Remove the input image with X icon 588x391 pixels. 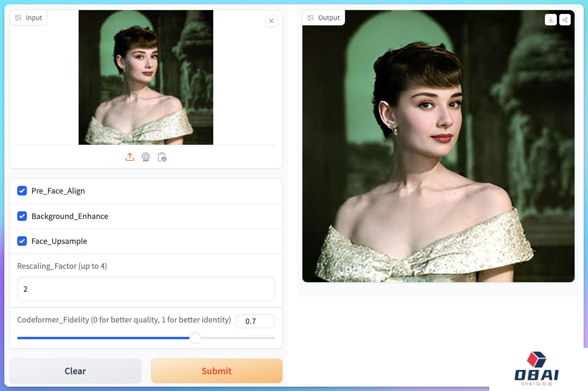(x=271, y=21)
